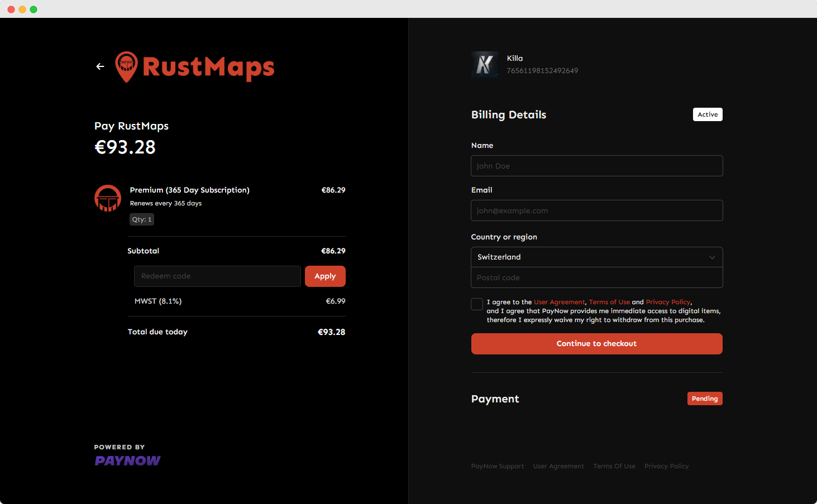Viewport: 817px width, 504px height.
Task: Open the User Agreement link in the consent text
Action: pyautogui.click(x=560, y=302)
